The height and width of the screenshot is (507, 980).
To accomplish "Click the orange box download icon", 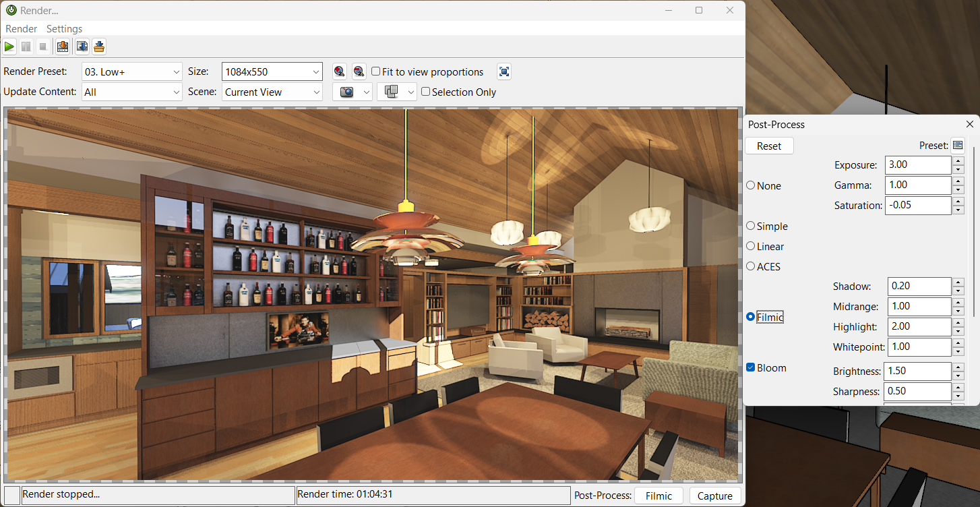I will tap(99, 47).
